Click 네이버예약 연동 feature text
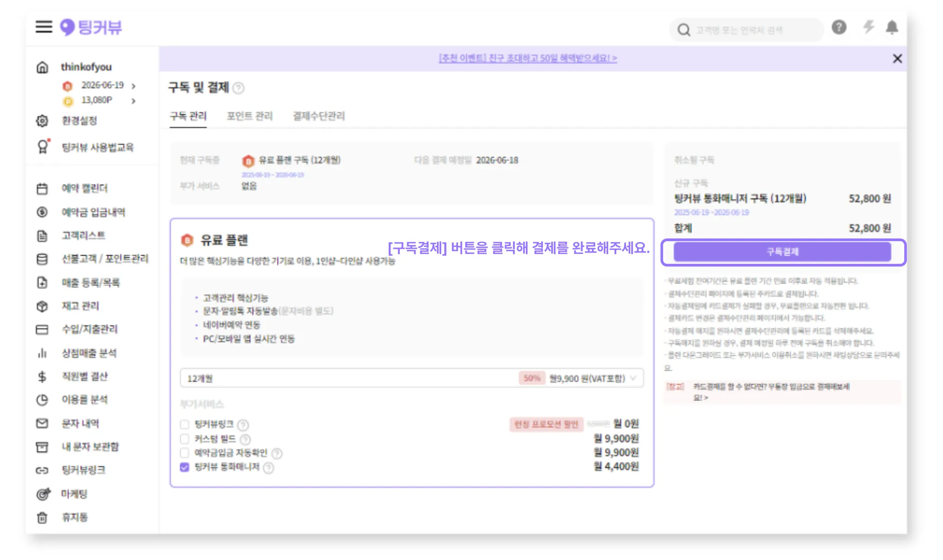943x560 pixels. point(232,325)
